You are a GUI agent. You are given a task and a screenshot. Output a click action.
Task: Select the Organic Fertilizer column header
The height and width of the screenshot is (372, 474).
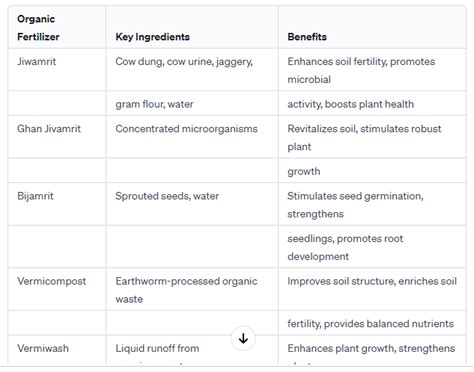[57, 28]
